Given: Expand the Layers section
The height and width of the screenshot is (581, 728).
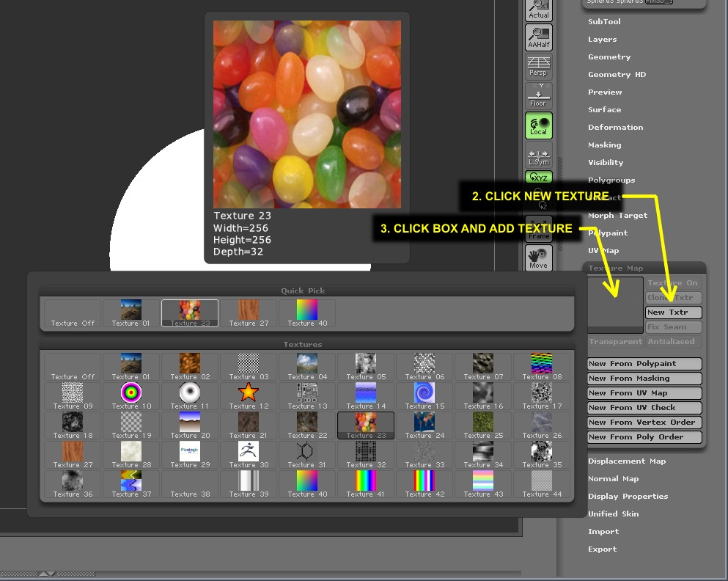Looking at the screenshot, I should [x=602, y=40].
